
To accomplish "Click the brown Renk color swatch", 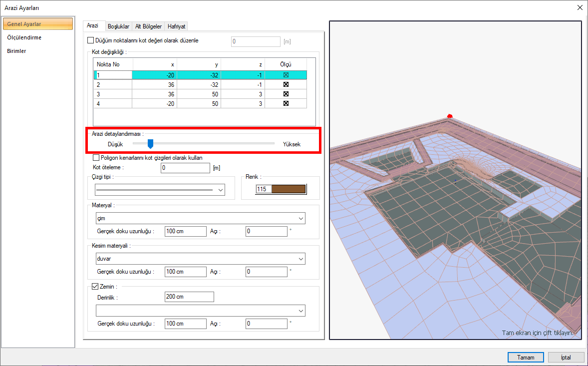I will tap(288, 189).
